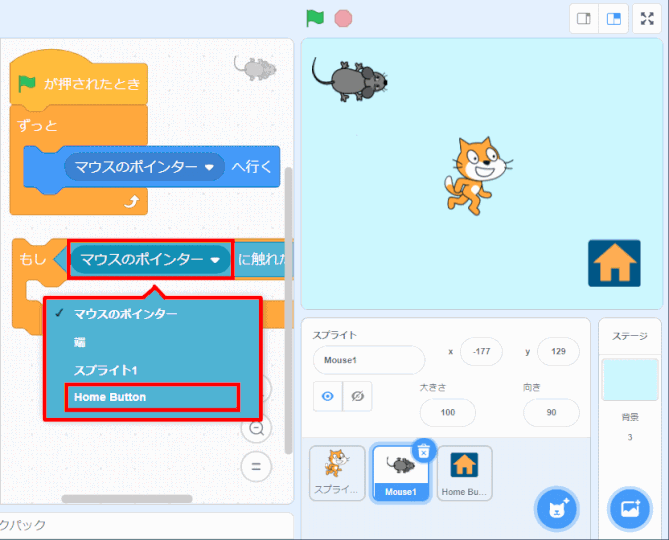The width and height of the screenshot is (669, 540).
Task: Select the Home Button sprite thumbnail
Action: [x=464, y=473]
